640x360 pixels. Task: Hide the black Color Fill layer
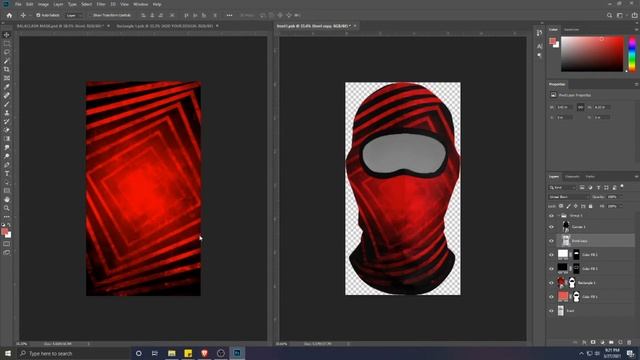(551, 269)
